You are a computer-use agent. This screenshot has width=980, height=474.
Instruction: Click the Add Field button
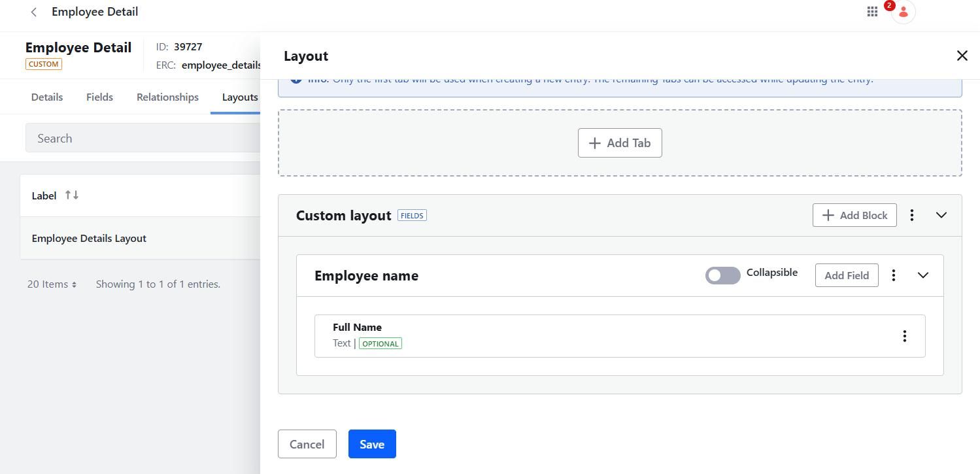[847, 275]
